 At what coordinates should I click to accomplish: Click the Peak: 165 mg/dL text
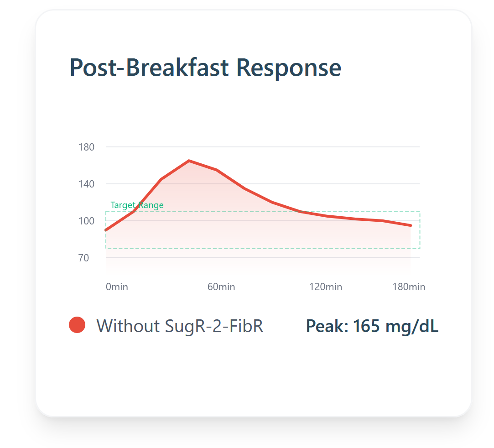[372, 326]
